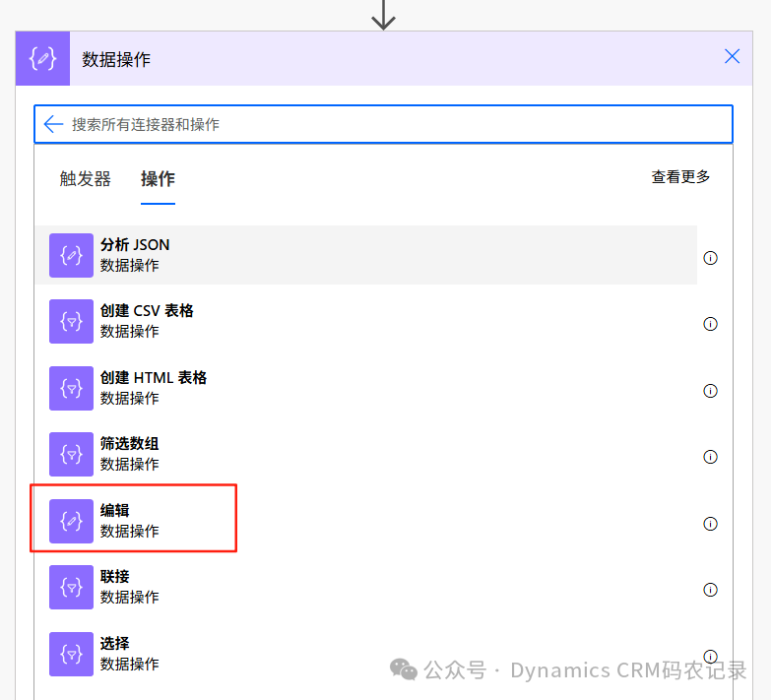
Task: Go back using search box arrow
Action: (x=53, y=124)
